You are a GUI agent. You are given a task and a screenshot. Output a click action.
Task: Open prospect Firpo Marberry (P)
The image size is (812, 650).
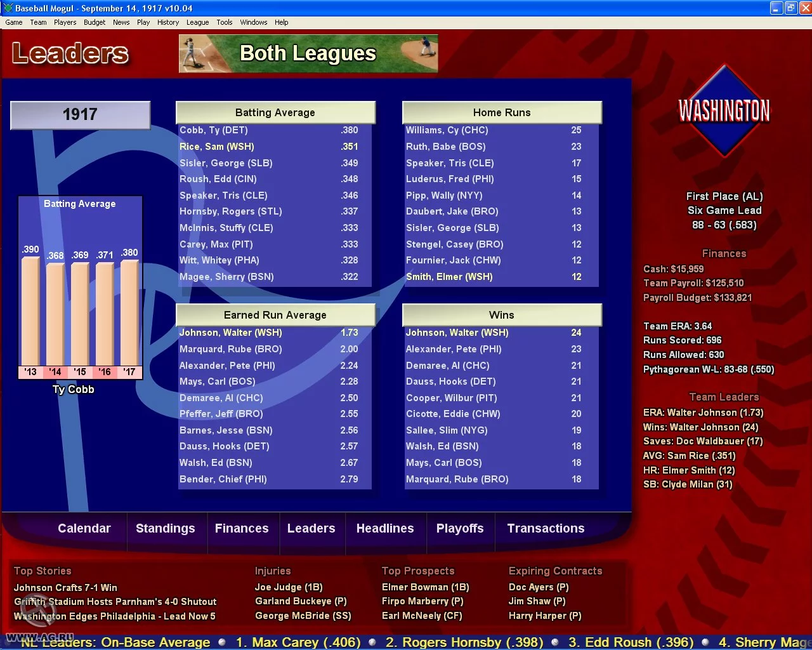click(422, 601)
